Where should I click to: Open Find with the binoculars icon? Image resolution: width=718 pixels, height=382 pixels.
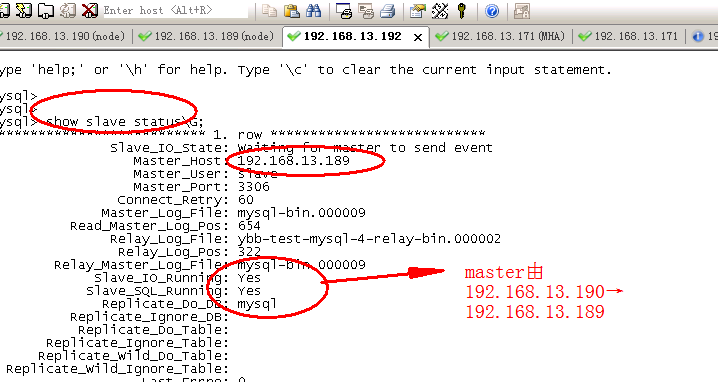pyautogui.click(x=313, y=10)
